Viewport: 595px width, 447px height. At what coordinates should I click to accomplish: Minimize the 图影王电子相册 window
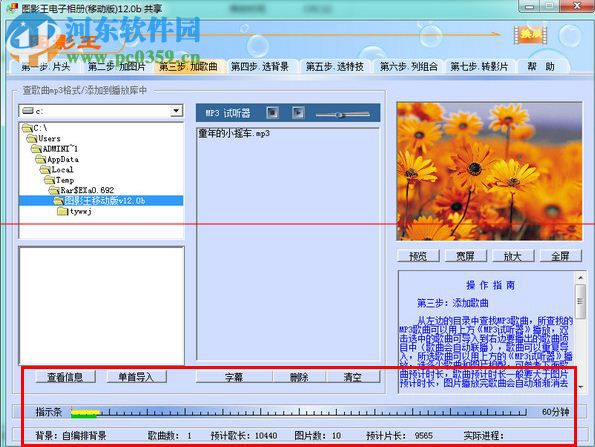click(530, 6)
